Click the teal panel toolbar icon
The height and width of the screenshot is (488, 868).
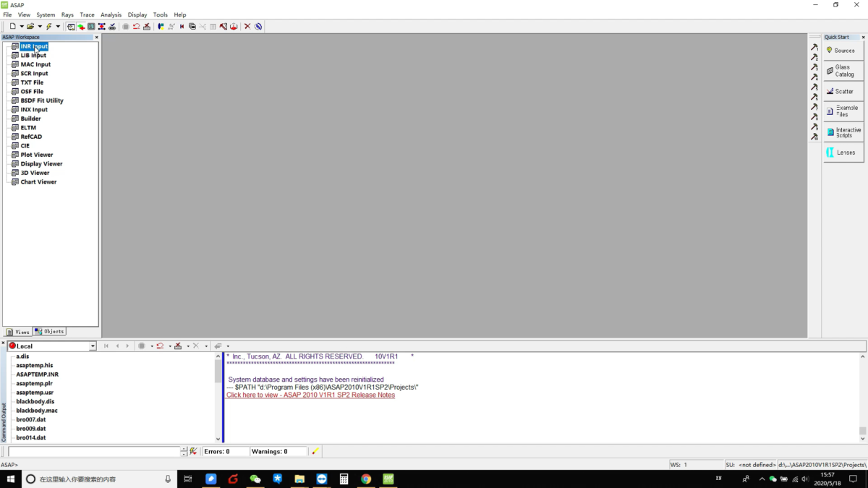pos(91,27)
